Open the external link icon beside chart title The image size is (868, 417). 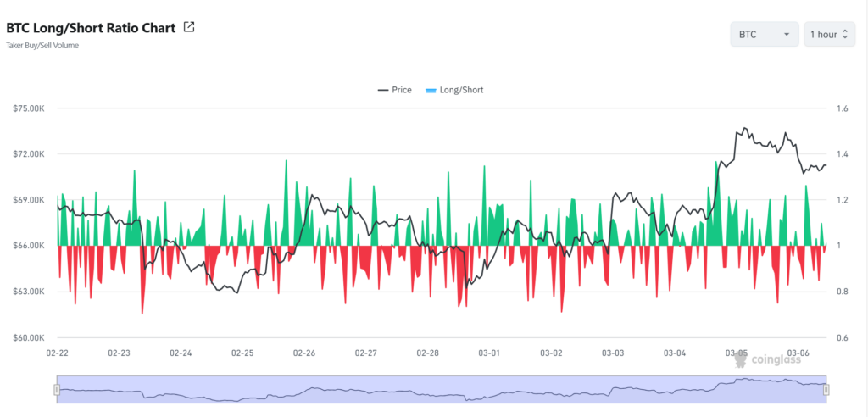pyautogui.click(x=189, y=27)
